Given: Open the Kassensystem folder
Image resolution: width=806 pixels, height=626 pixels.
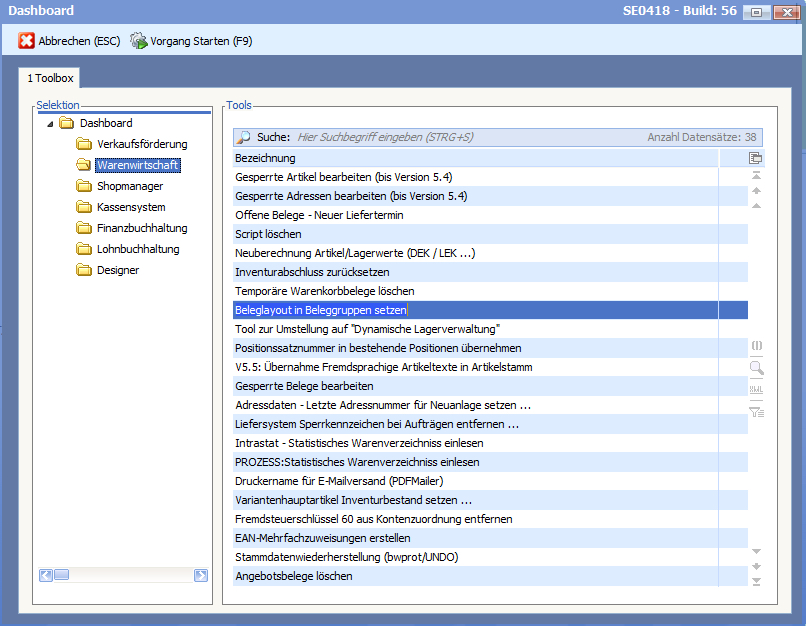Looking at the screenshot, I should [x=130, y=207].
